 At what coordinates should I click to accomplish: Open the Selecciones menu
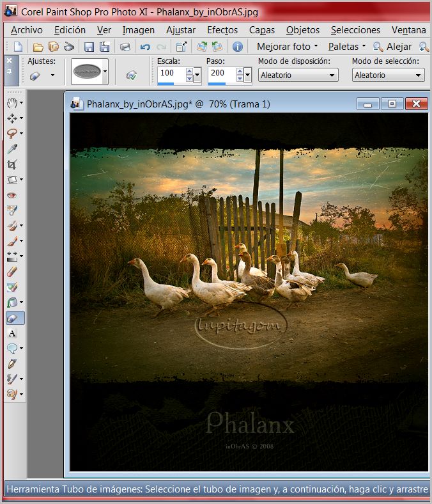pos(355,30)
